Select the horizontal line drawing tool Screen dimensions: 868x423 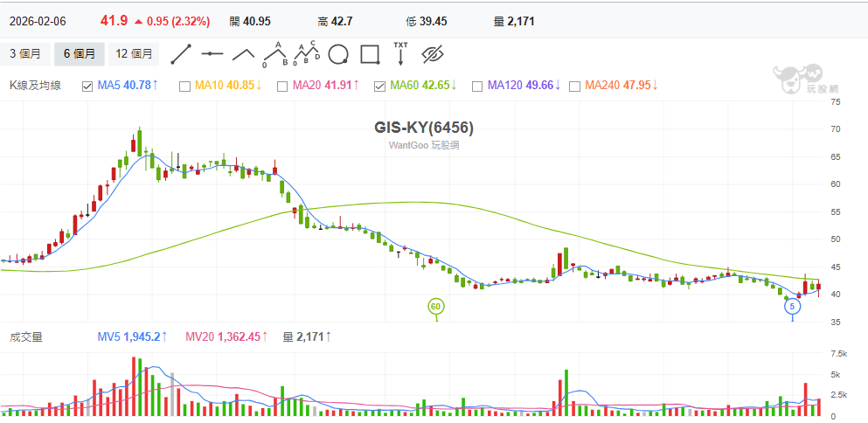pos(212,54)
